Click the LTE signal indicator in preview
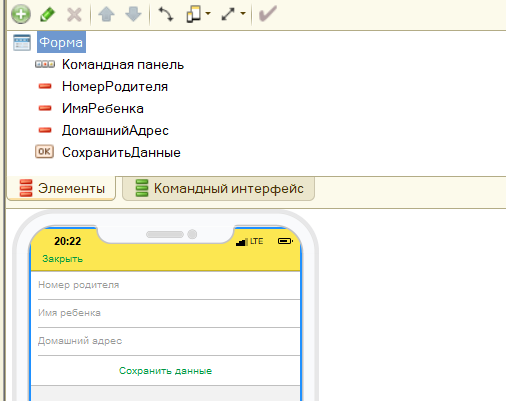Image resolution: width=506 pixels, height=401 pixels. (249, 241)
